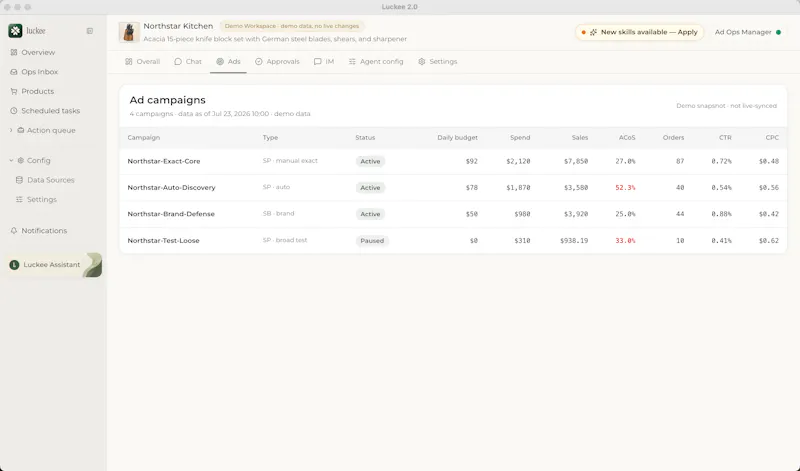Open Notifications bell icon
The height and width of the screenshot is (471, 800).
(14, 231)
